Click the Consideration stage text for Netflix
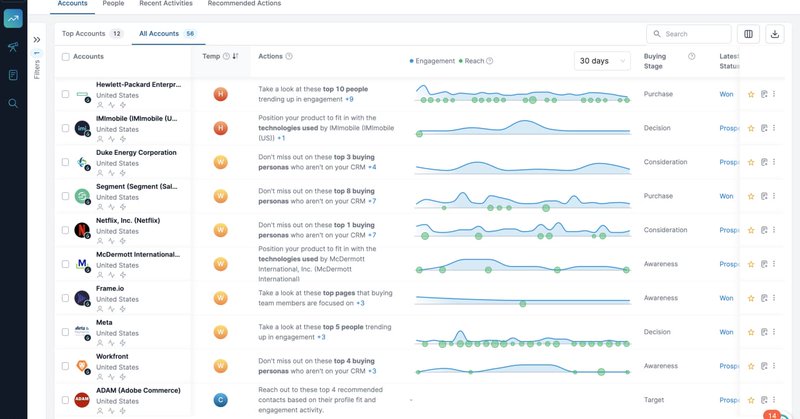800x419 pixels. (x=665, y=230)
